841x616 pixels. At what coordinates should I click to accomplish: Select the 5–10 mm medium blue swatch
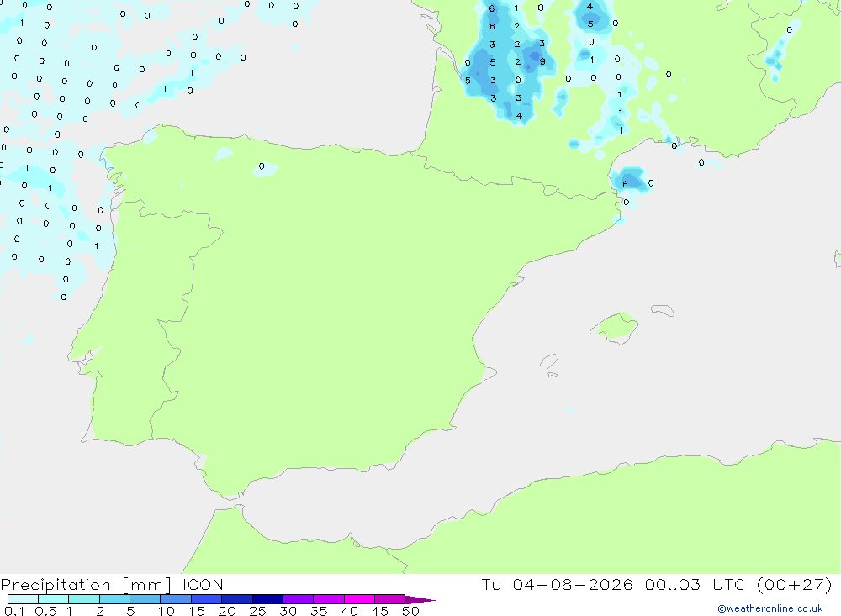(x=145, y=599)
